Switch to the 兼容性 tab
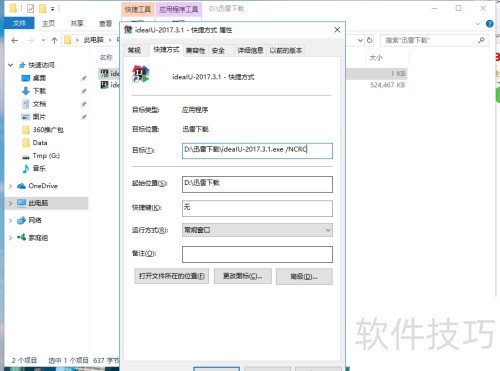Image resolution: width=500 pixels, height=371 pixels. (195, 50)
